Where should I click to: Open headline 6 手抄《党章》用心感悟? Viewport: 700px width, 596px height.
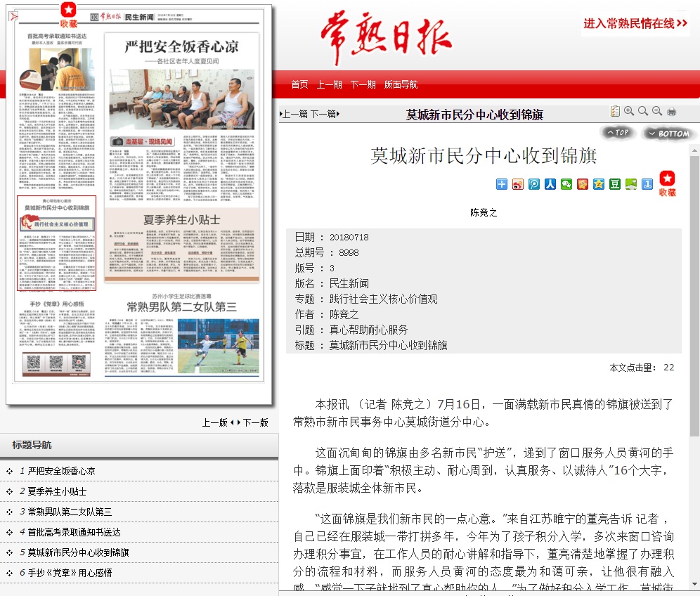coord(70,573)
